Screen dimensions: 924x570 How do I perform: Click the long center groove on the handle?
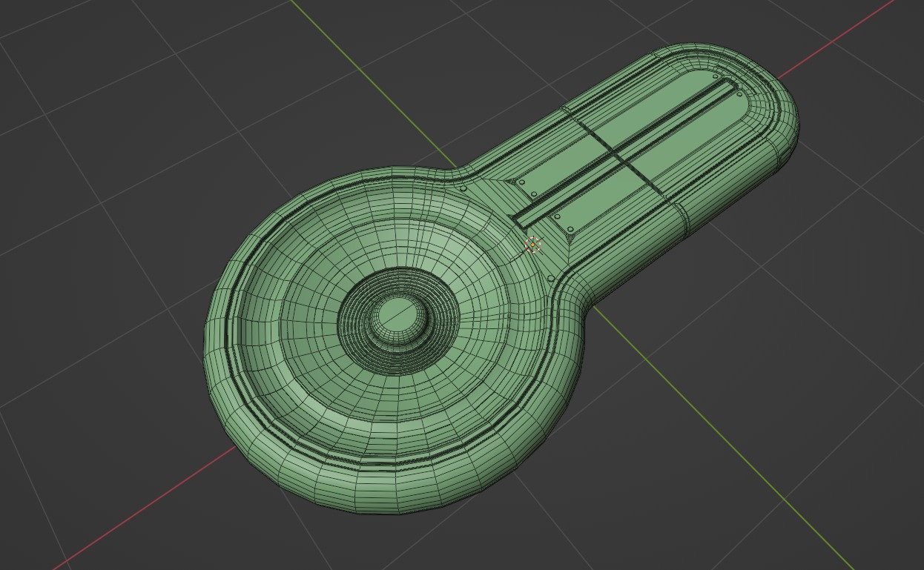(625, 154)
